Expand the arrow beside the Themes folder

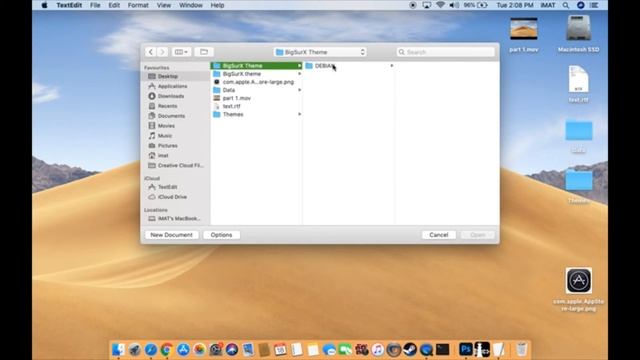300,114
